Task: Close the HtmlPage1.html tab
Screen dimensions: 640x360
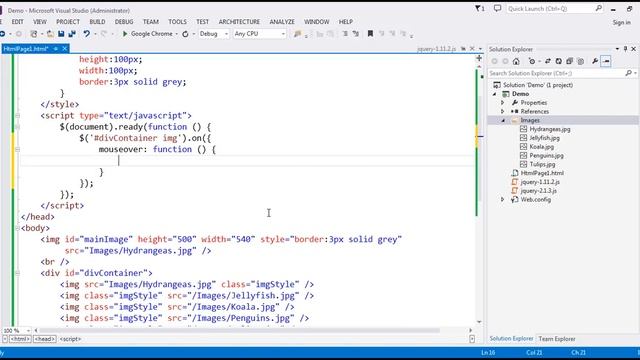Action: (64, 49)
